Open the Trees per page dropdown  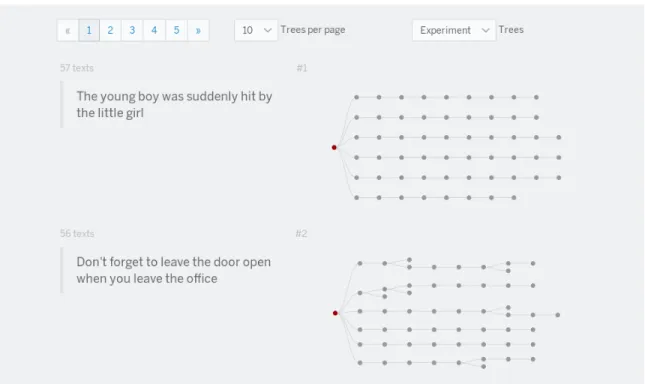pos(256,30)
